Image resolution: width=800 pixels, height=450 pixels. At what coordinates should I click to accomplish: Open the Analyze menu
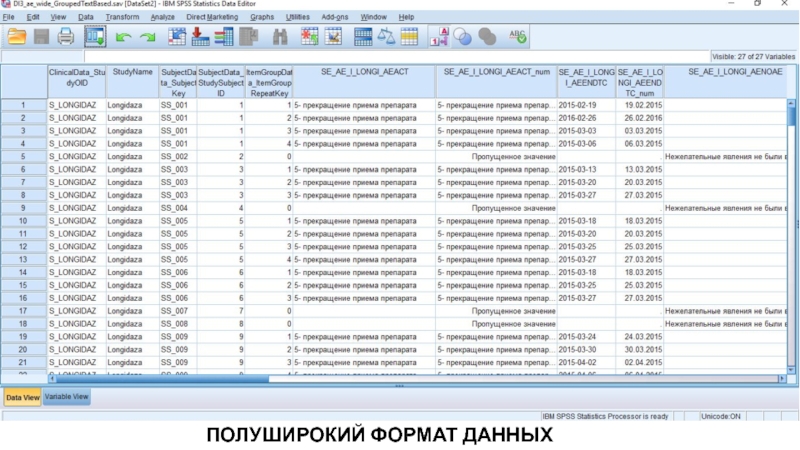point(163,17)
